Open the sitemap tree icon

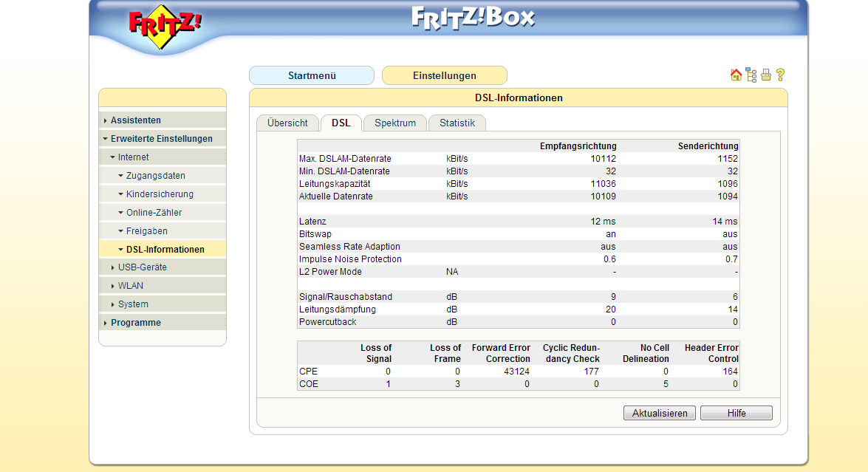[751, 75]
